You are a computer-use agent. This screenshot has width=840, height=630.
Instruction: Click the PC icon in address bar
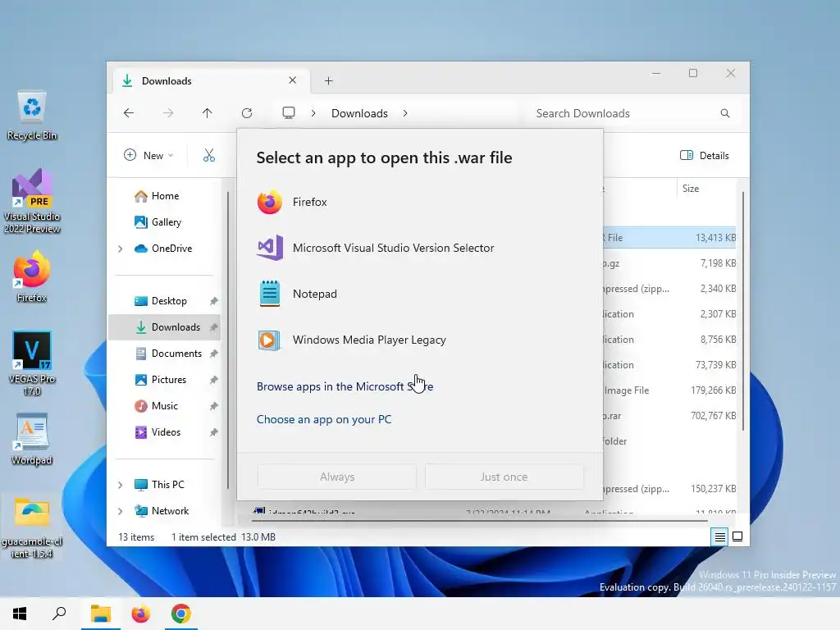coord(289,113)
